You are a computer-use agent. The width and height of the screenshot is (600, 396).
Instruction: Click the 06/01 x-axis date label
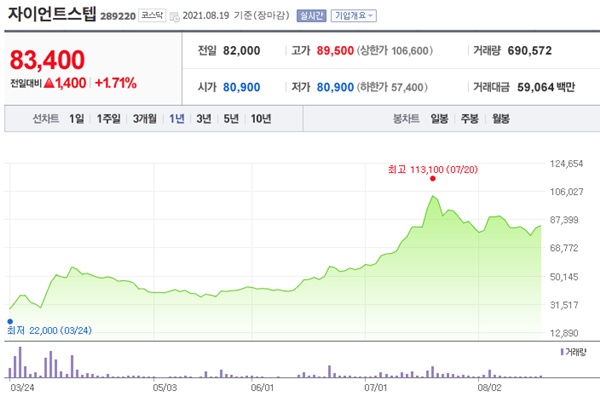[262, 388]
